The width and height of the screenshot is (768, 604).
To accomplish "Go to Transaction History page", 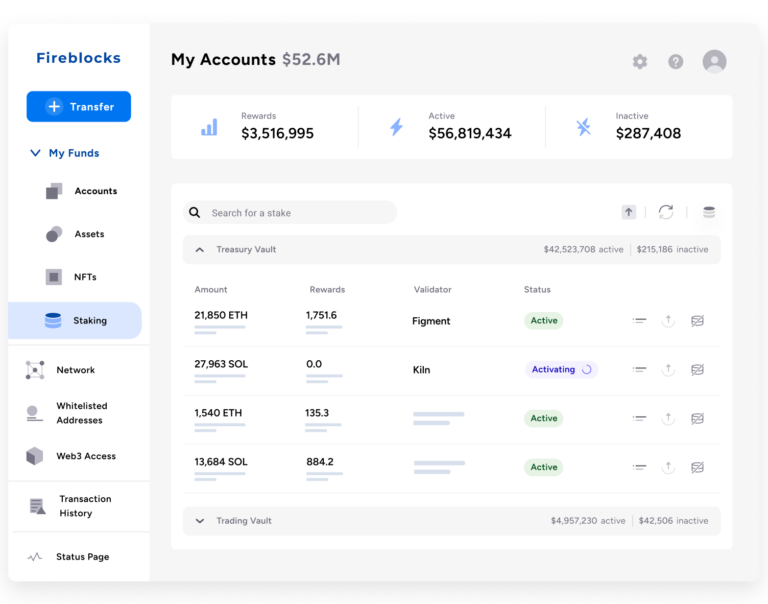I will [84, 506].
